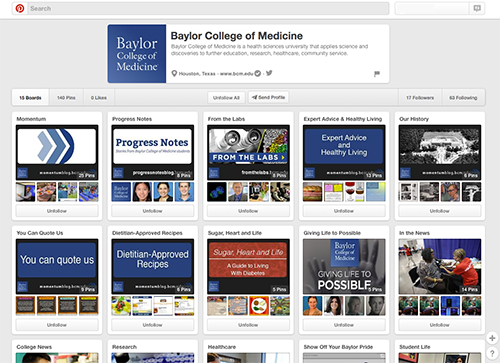View the 17 Followers tab
Viewport: 500px width, 363px height.
point(420,98)
